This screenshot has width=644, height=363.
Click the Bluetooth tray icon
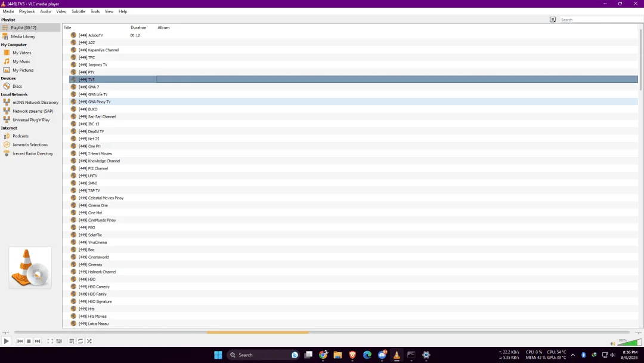pyautogui.click(x=583, y=355)
